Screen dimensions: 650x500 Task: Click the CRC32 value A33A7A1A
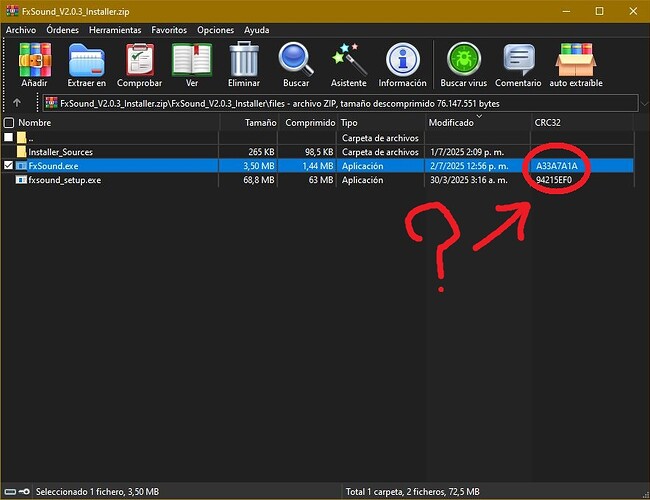click(x=556, y=166)
